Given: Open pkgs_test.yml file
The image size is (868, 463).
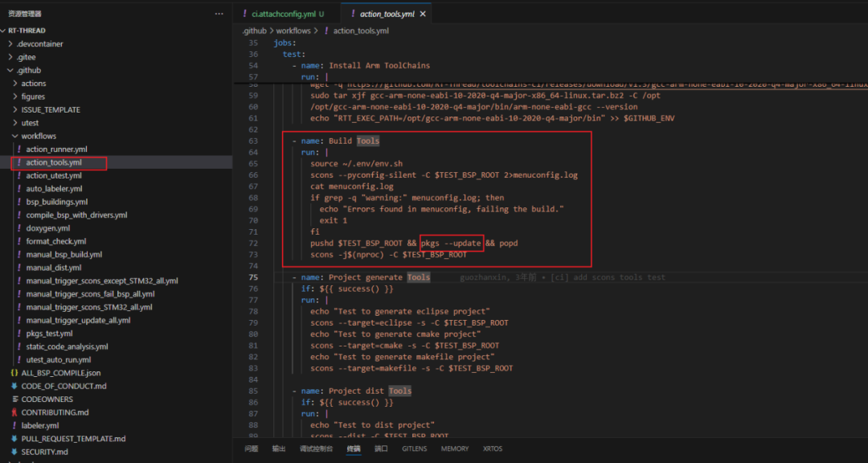Looking at the screenshot, I should tap(49, 334).
